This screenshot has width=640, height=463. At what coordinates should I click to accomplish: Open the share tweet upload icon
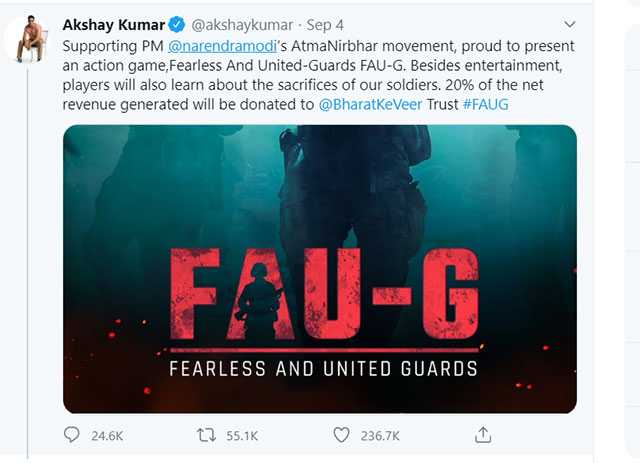[483, 435]
